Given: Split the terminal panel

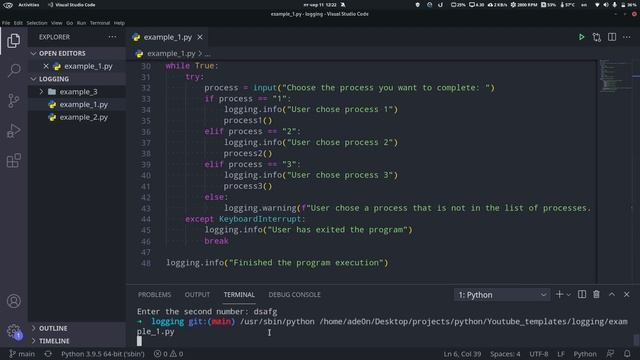Looking at the screenshot, I should [x=582, y=294].
